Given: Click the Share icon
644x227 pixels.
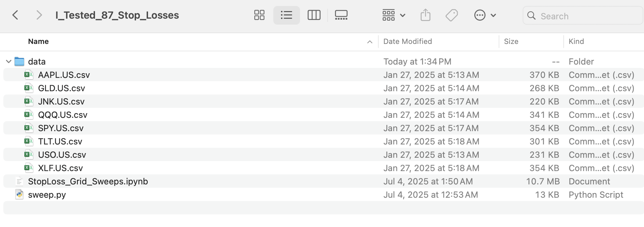Looking at the screenshot, I should pyautogui.click(x=425, y=15).
